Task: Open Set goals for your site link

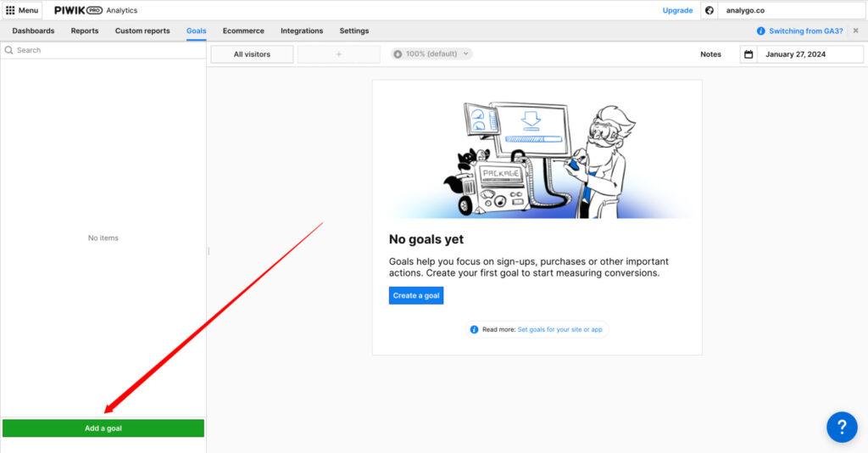Action: pos(559,329)
